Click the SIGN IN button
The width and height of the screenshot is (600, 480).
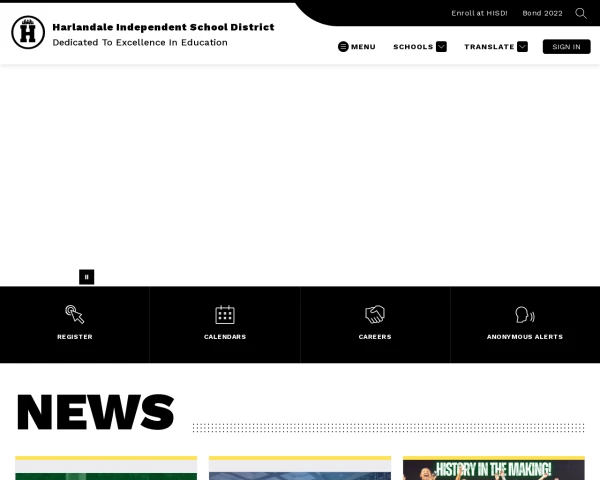click(x=566, y=47)
